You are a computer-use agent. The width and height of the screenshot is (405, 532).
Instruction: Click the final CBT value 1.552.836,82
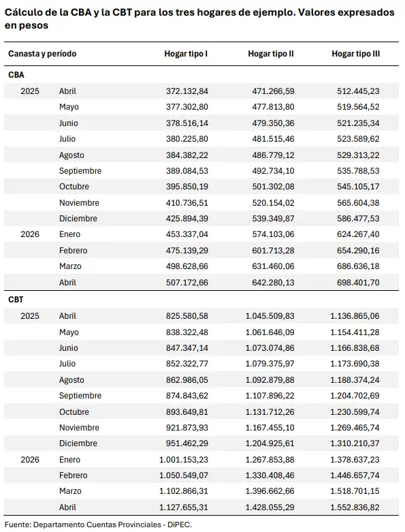(x=355, y=507)
